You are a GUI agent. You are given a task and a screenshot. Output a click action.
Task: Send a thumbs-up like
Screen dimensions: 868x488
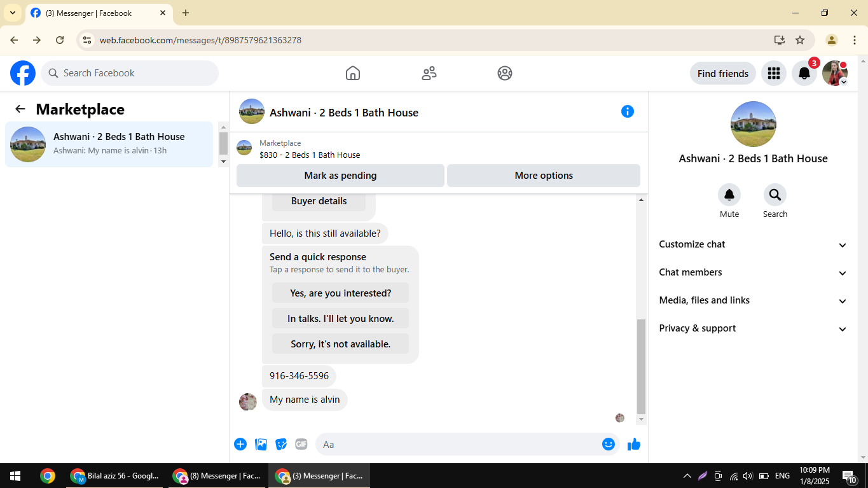(634, 444)
